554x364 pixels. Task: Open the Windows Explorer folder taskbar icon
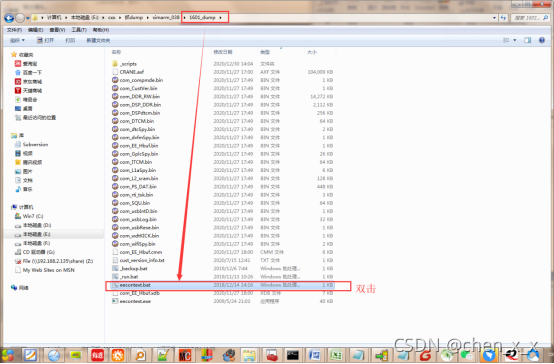[x=249, y=355]
